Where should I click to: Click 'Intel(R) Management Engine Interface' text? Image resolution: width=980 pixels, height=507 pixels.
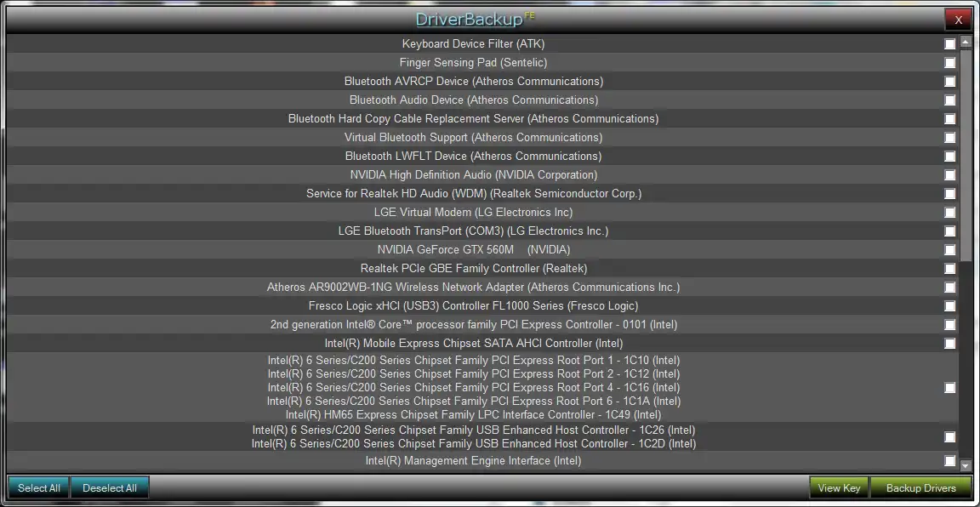tap(473, 461)
